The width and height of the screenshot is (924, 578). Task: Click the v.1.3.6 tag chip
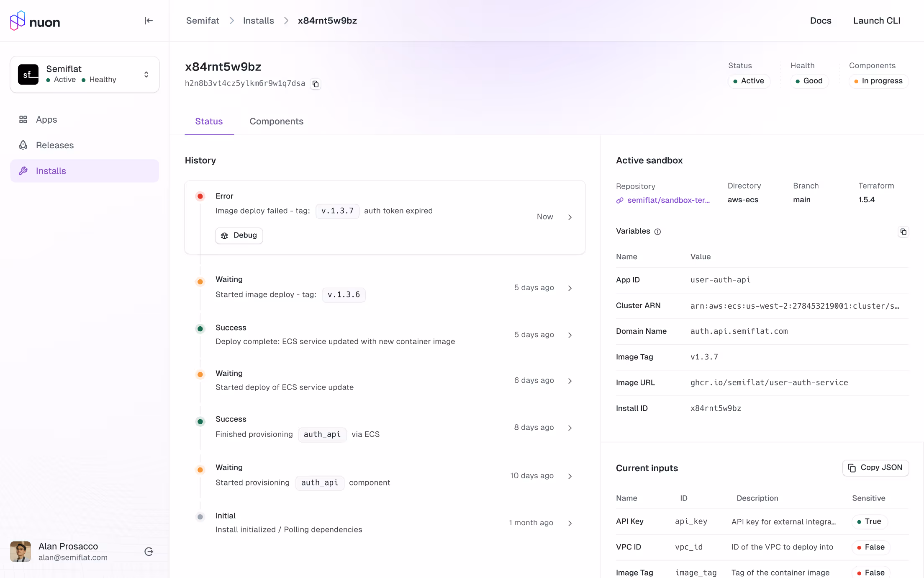point(344,295)
